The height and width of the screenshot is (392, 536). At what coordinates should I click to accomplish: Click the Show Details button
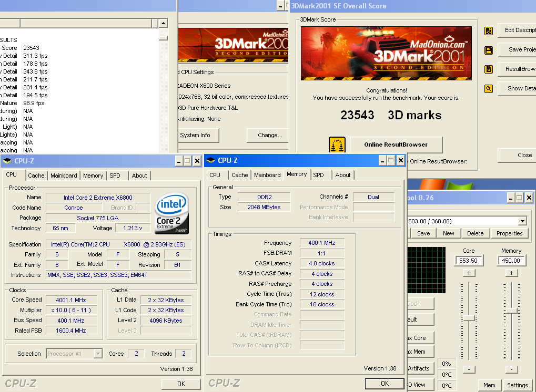click(x=517, y=88)
